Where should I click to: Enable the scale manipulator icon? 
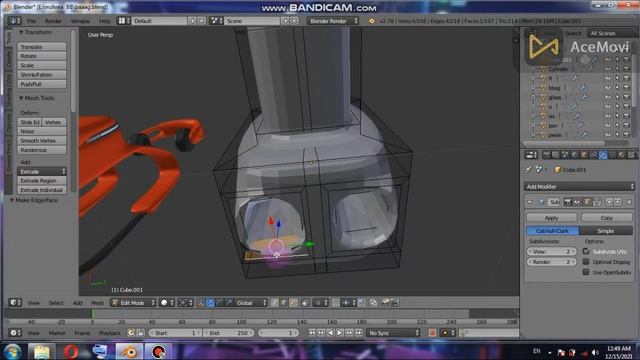[x=228, y=302]
